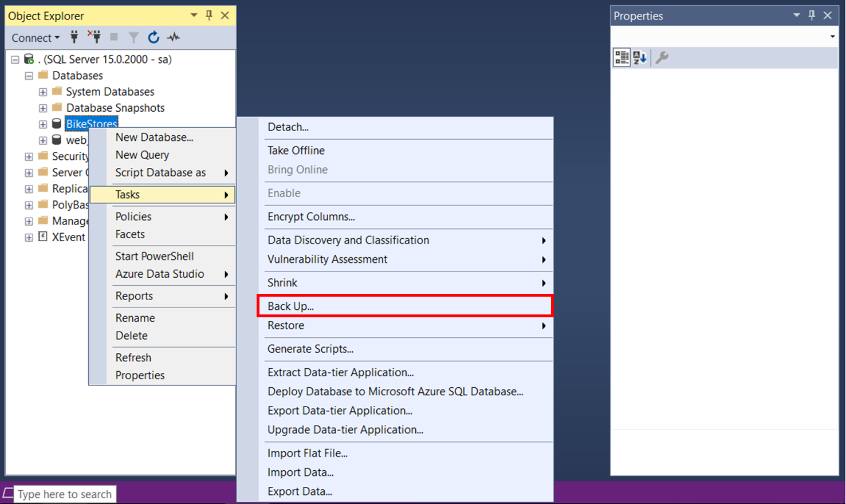846x504 pixels.
Task: Expand the Database Snapshots node
Action: click(43, 108)
